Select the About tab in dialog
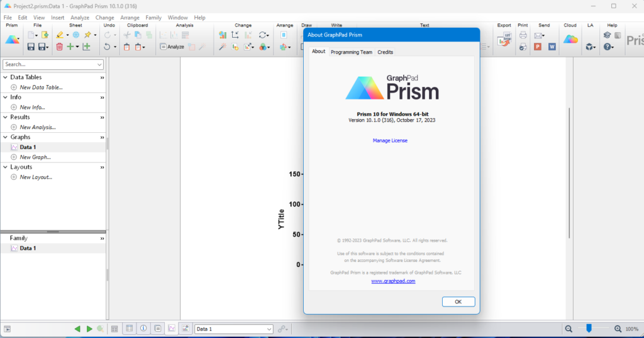644x338 pixels. (x=318, y=52)
